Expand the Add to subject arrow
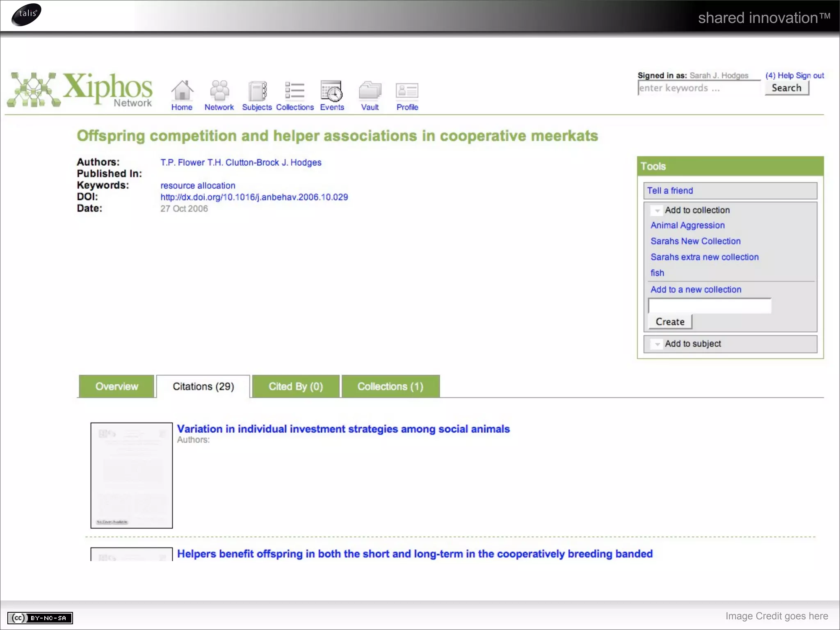The width and height of the screenshot is (840, 630). 657,344
